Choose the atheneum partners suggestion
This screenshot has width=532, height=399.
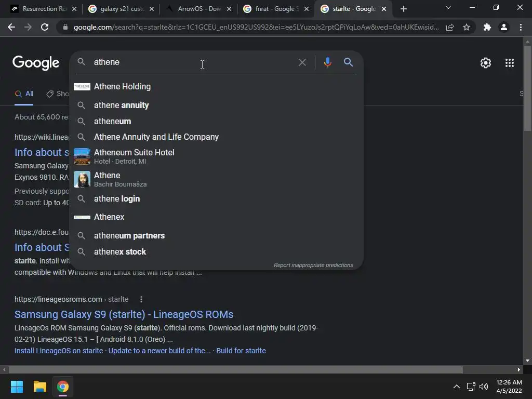click(217, 235)
